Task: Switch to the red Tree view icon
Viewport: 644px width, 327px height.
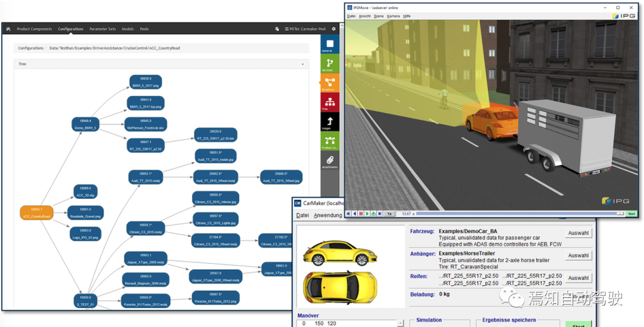Action: 329,103
